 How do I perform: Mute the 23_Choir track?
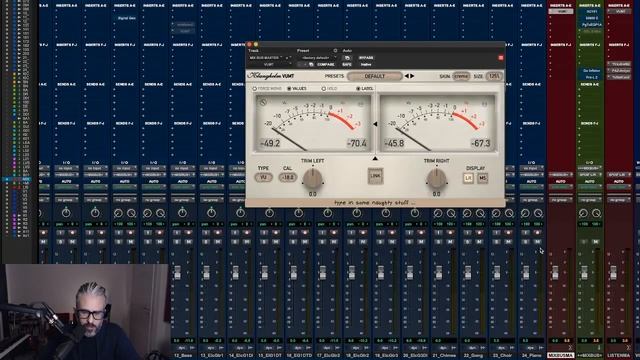(508, 242)
